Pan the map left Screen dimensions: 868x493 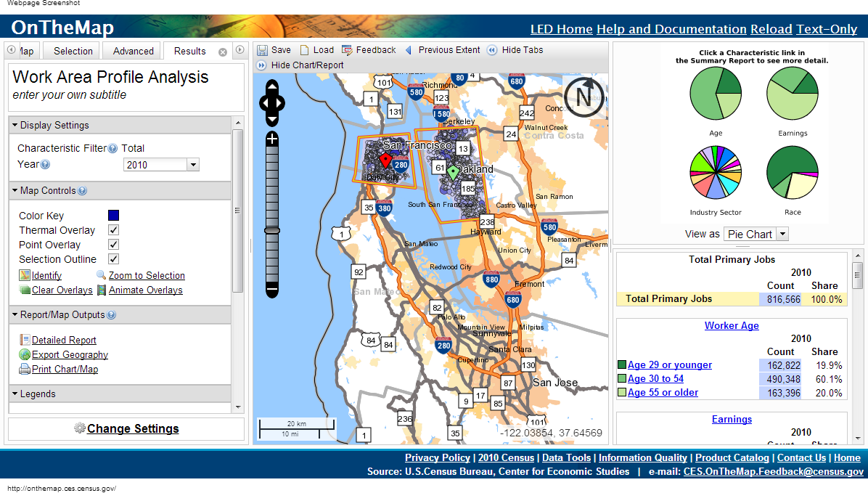263,103
